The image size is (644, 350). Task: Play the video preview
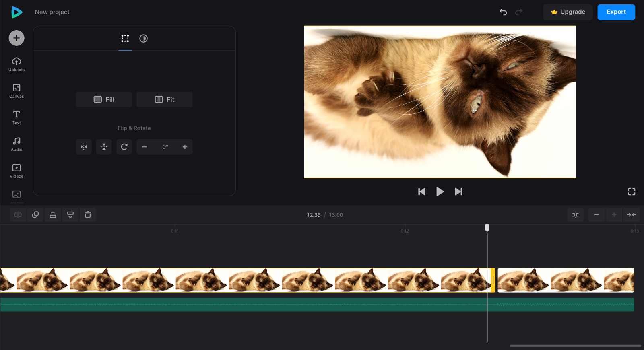440,191
